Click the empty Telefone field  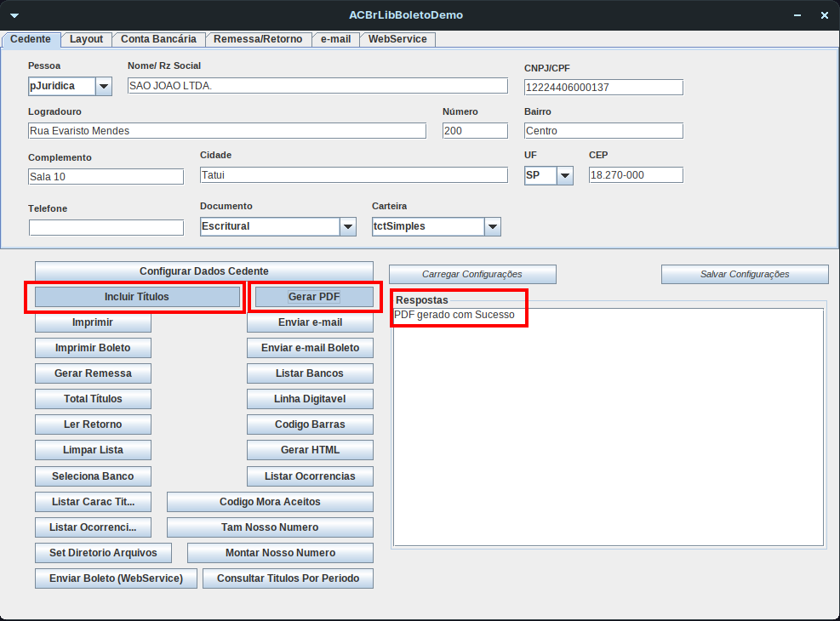pyautogui.click(x=106, y=227)
